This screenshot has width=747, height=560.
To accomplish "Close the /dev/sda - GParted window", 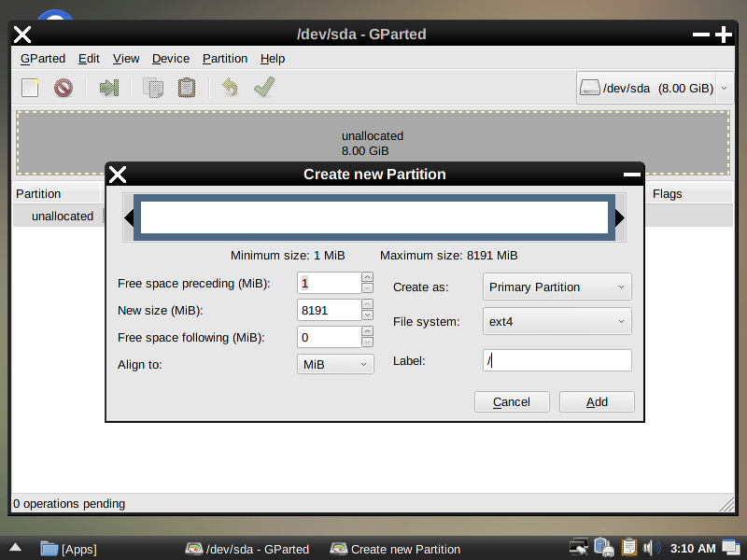I will point(21,35).
